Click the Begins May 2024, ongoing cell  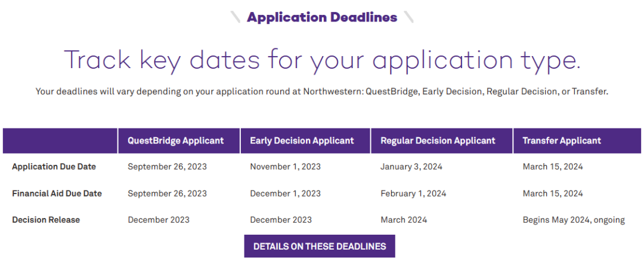574,220
